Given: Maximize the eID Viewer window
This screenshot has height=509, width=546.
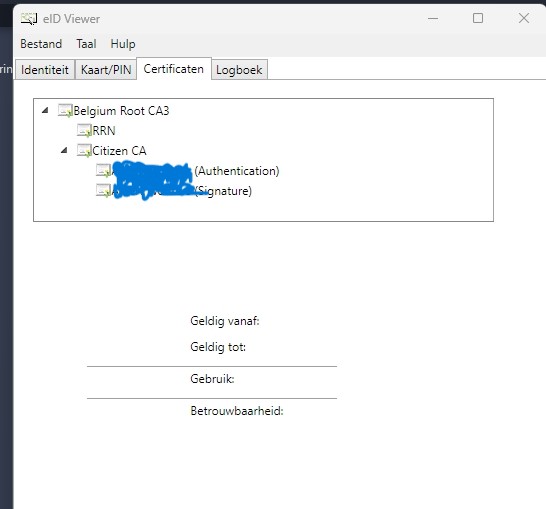Looking at the screenshot, I should [x=478, y=18].
